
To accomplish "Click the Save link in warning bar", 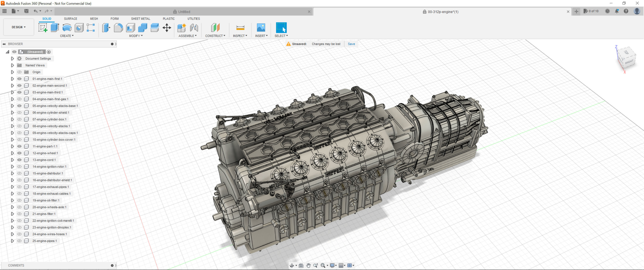I will point(351,44).
